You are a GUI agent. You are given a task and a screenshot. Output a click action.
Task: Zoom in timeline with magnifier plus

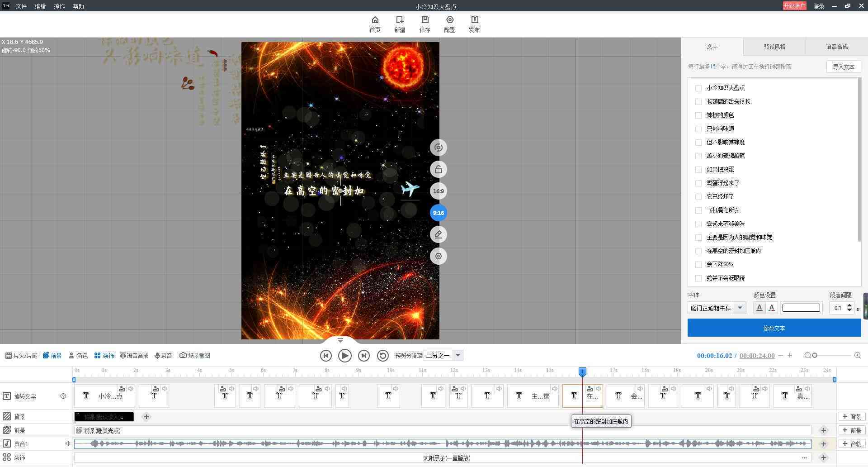[857, 356]
